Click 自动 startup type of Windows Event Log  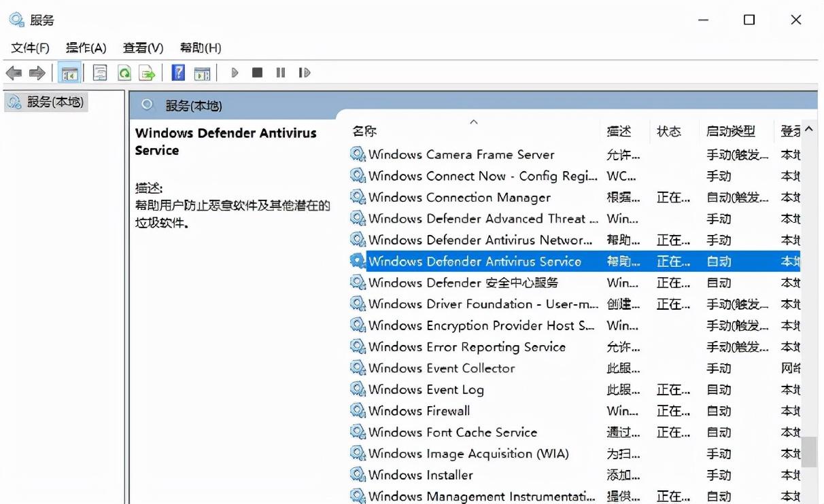click(x=719, y=389)
